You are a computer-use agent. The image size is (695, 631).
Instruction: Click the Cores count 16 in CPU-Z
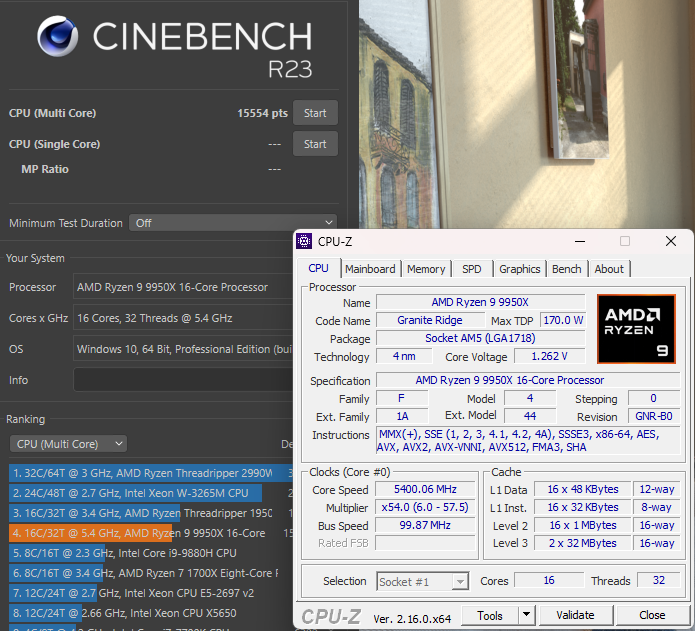pos(549,580)
